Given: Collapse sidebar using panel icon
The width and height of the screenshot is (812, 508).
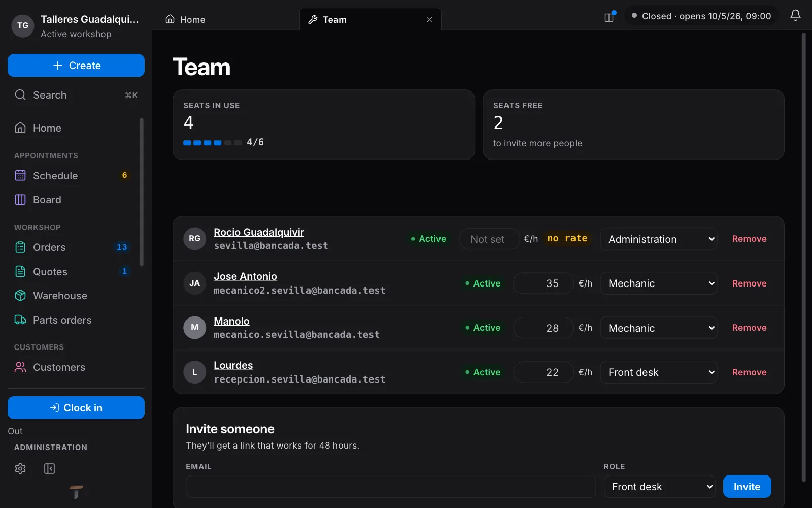Looking at the screenshot, I should (x=49, y=468).
